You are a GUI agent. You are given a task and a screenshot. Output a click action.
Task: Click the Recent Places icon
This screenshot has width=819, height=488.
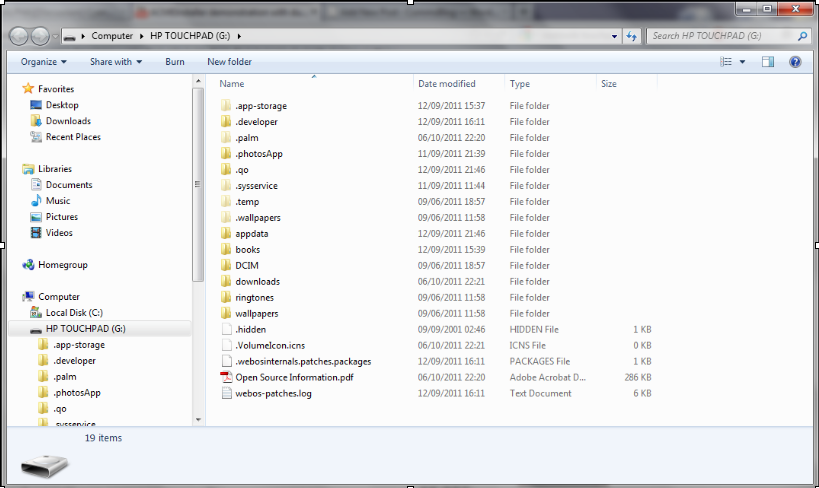(x=36, y=137)
